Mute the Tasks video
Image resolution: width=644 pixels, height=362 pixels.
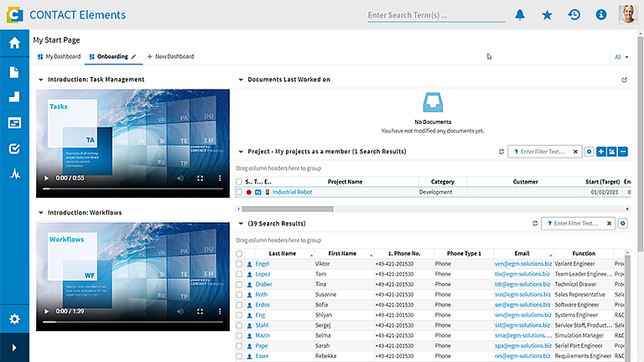coord(180,178)
